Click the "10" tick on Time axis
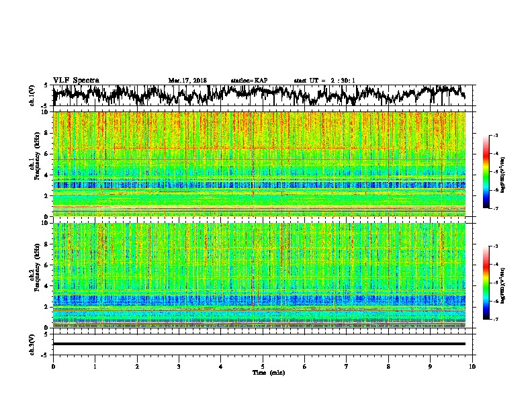 (472, 367)
